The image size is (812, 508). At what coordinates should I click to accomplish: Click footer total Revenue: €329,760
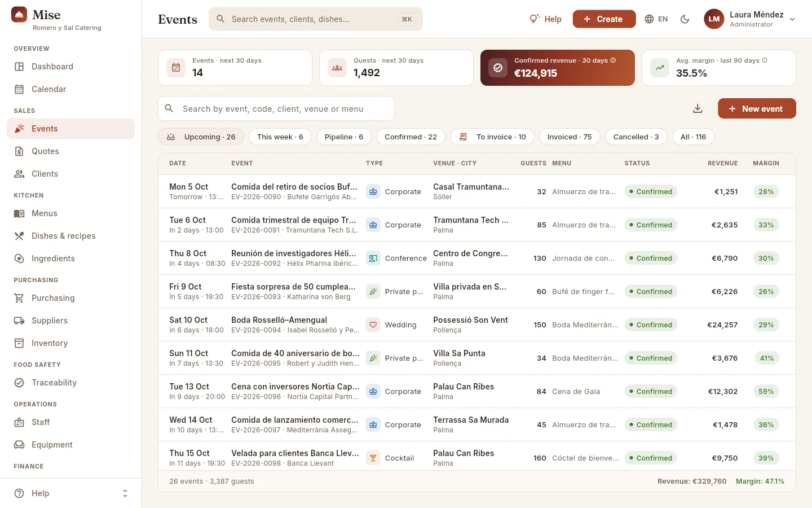point(692,481)
